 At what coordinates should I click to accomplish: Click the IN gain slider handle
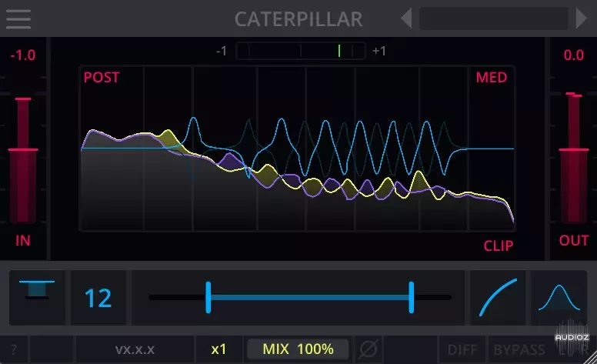click(23, 150)
